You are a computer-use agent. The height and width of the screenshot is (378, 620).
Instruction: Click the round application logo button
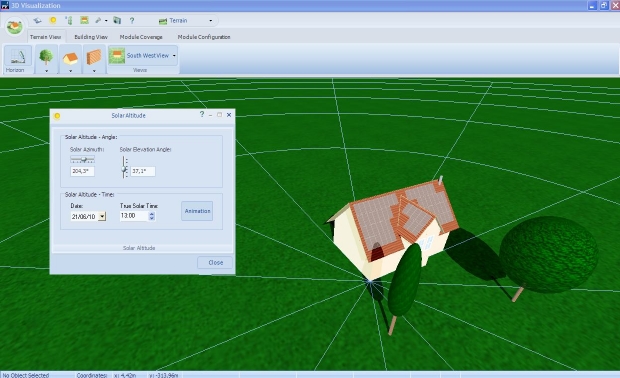coord(15,26)
